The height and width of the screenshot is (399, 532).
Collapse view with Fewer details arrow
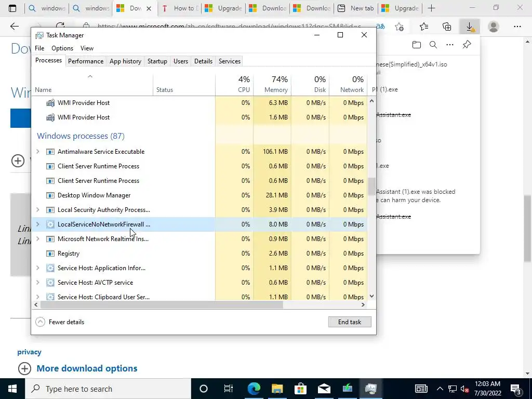[40, 322]
